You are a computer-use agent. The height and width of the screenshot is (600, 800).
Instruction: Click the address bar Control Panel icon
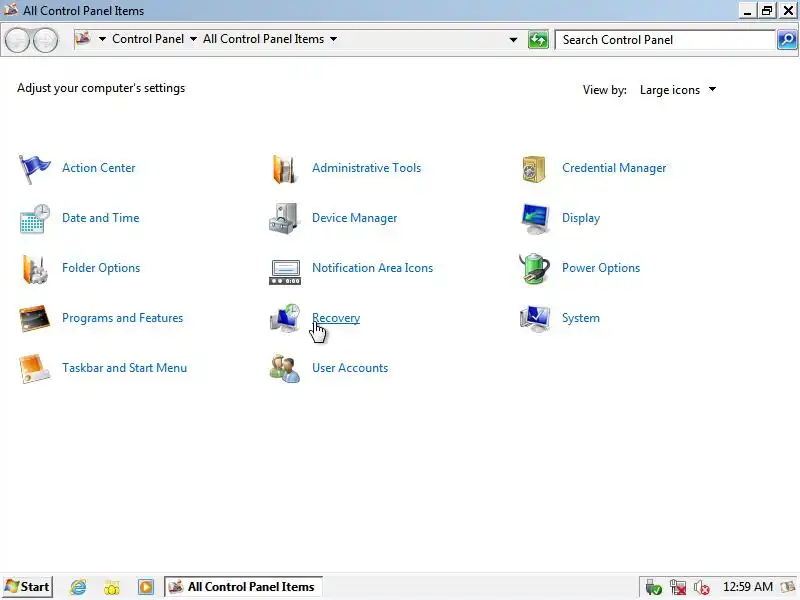[x=83, y=39]
